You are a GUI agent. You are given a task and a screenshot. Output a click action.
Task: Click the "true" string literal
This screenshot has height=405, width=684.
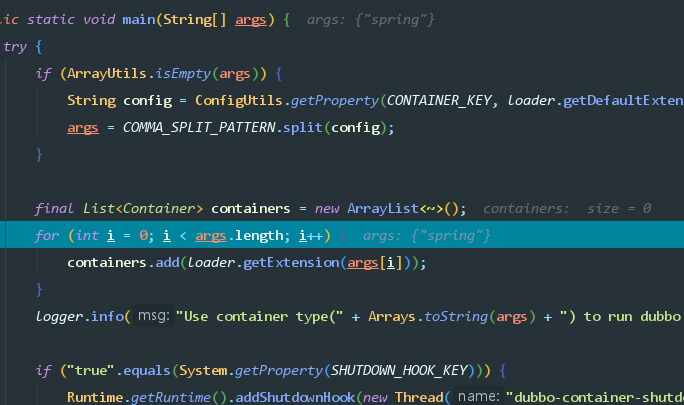(81, 370)
